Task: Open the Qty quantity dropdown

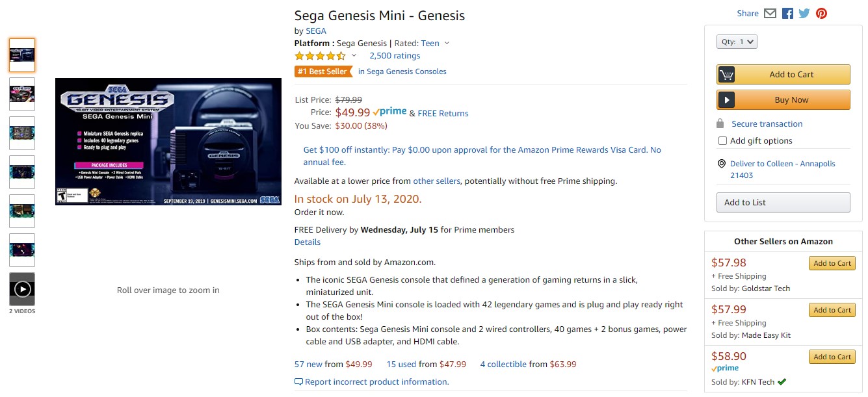Action: (737, 42)
